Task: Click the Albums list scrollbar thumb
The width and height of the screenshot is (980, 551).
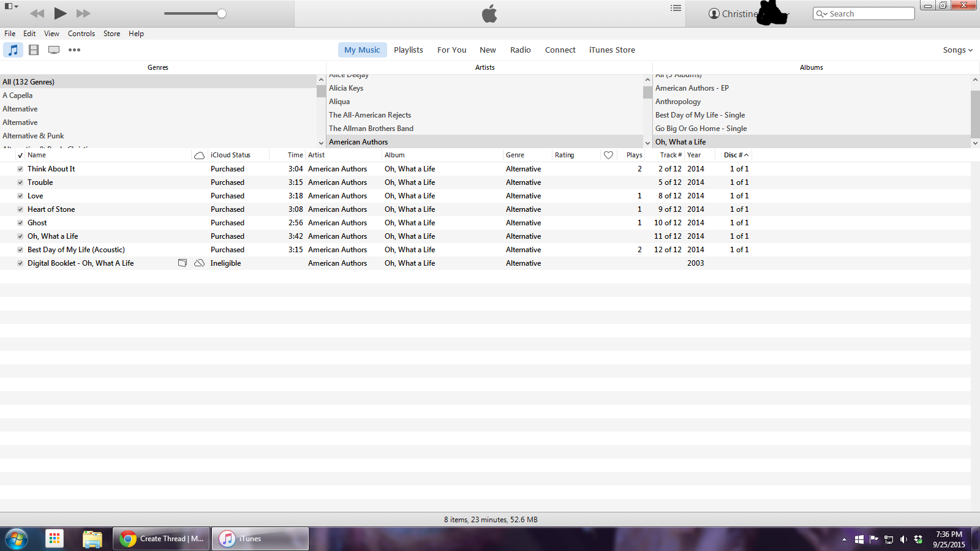Action: (975, 114)
